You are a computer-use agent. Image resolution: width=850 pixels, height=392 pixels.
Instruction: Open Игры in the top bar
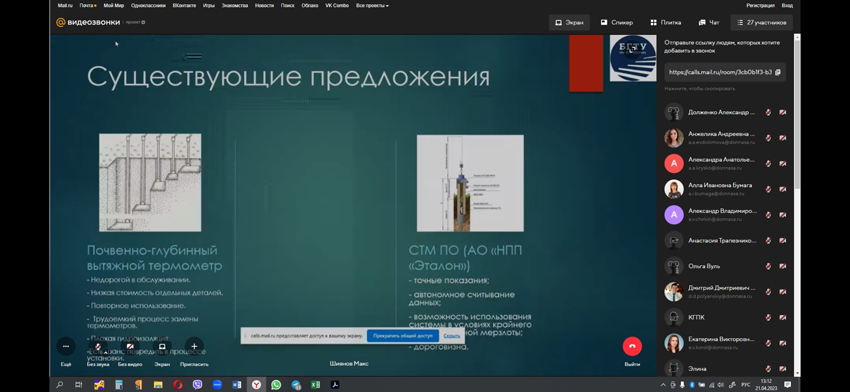point(209,5)
